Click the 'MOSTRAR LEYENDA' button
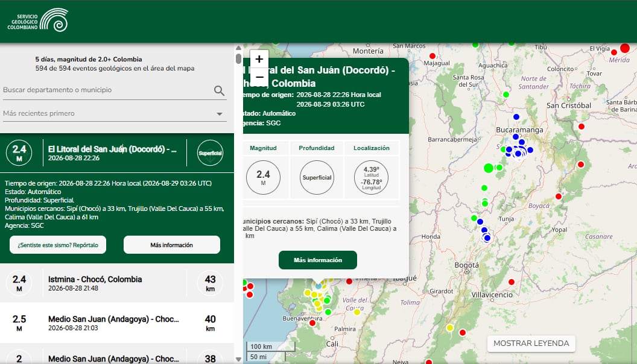The image size is (637, 364). [x=531, y=344]
